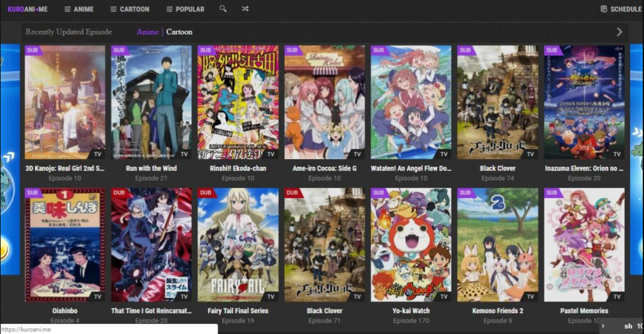644x334 pixels.
Task: Switch to the Anime tab
Action: [147, 32]
